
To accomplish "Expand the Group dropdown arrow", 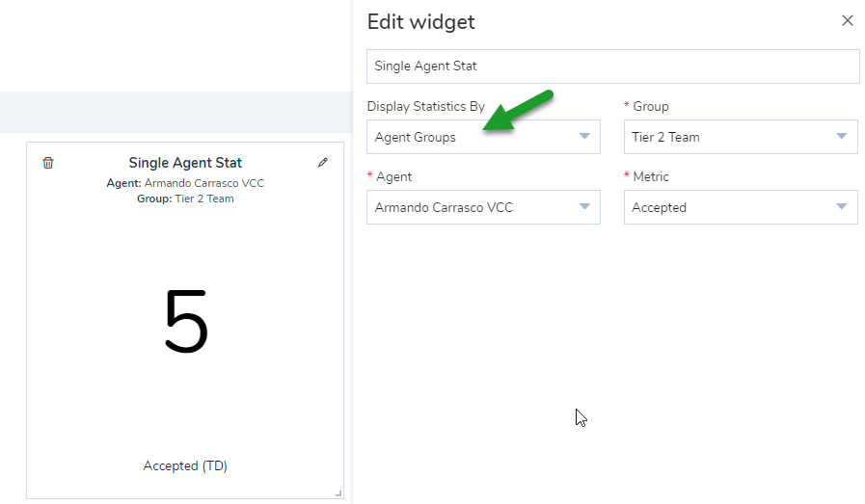I will click(x=841, y=136).
